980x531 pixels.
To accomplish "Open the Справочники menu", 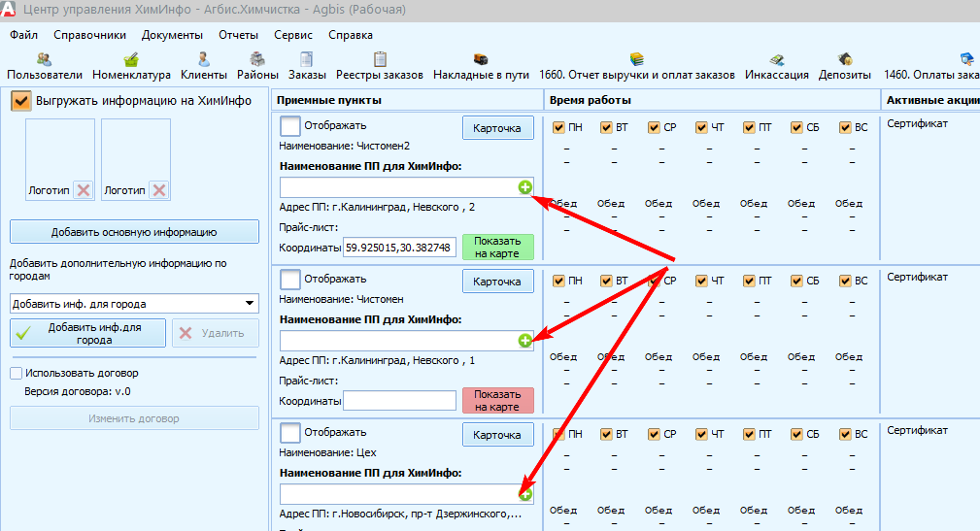I will tap(90, 35).
